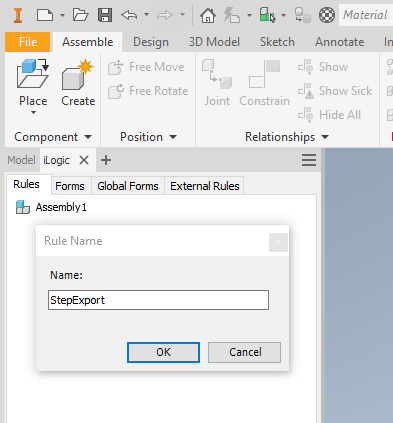Screen dimensions: 393x423
Task: Open the update options dropdown arrow
Action: (x=249, y=15)
